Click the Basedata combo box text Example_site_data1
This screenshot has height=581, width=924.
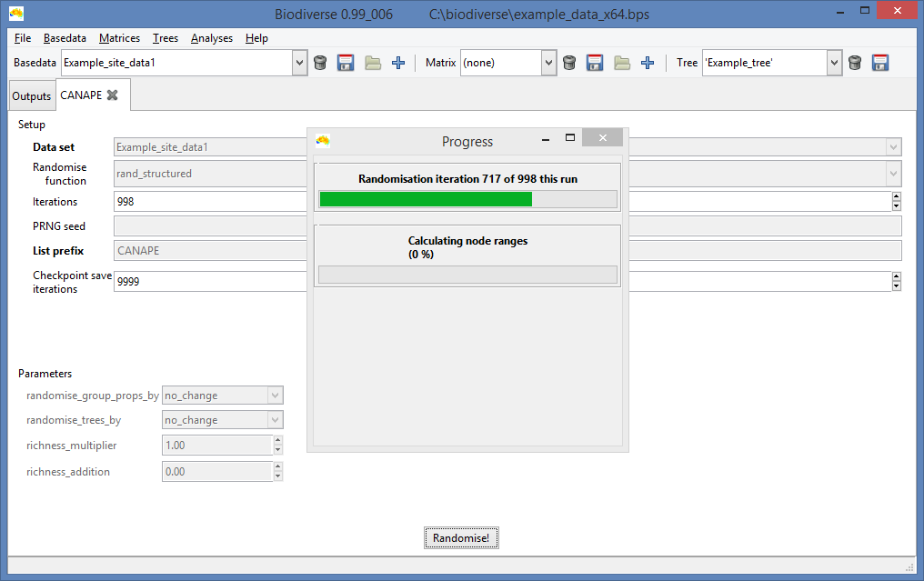[x=110, y=63]
